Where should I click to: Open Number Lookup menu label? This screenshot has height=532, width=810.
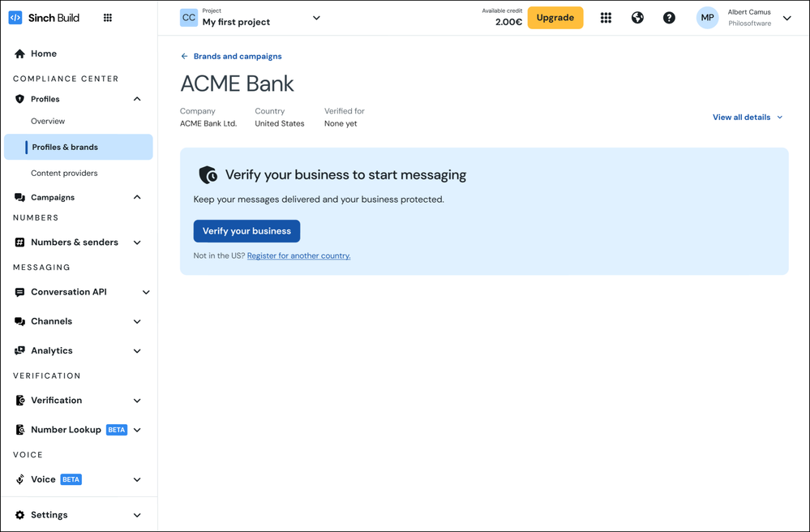(x=66, y=430)
